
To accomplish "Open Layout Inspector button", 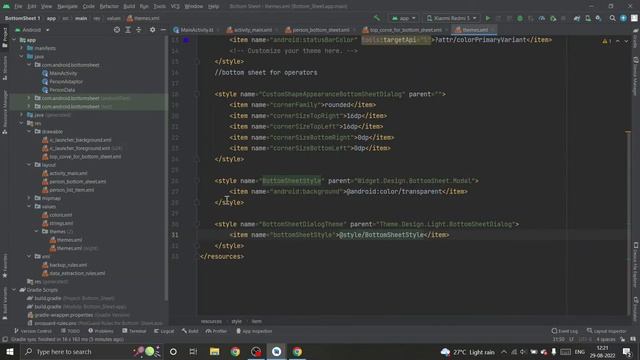I will (x=607, y=331).
